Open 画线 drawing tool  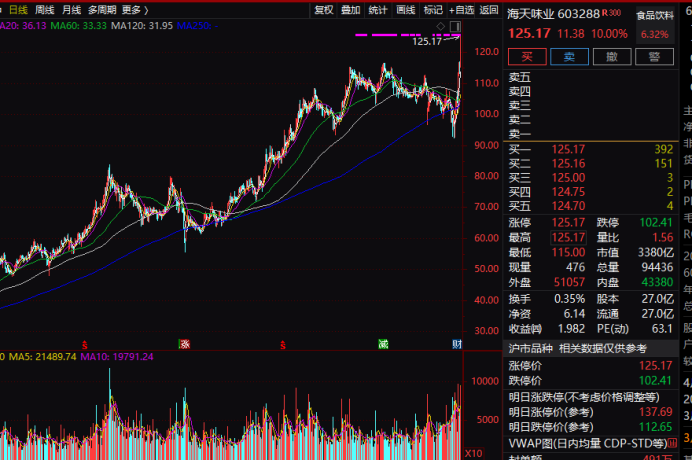pyautogui.click(x=405, y=10)
